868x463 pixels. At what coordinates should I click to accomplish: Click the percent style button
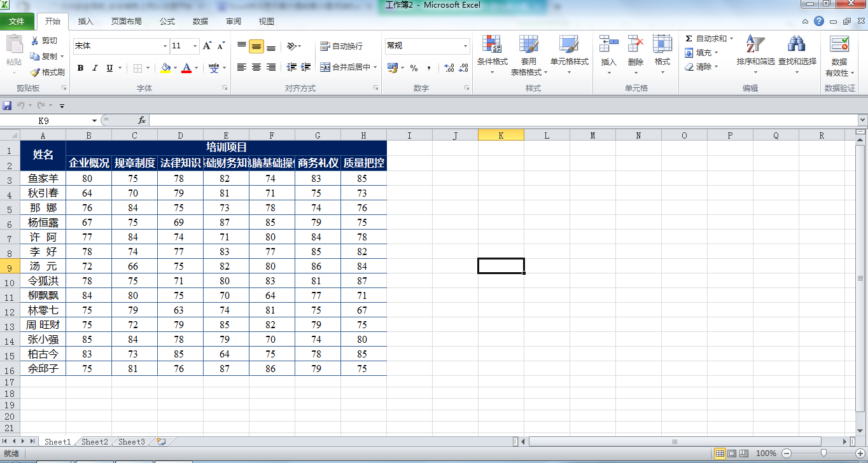point(414,67)
